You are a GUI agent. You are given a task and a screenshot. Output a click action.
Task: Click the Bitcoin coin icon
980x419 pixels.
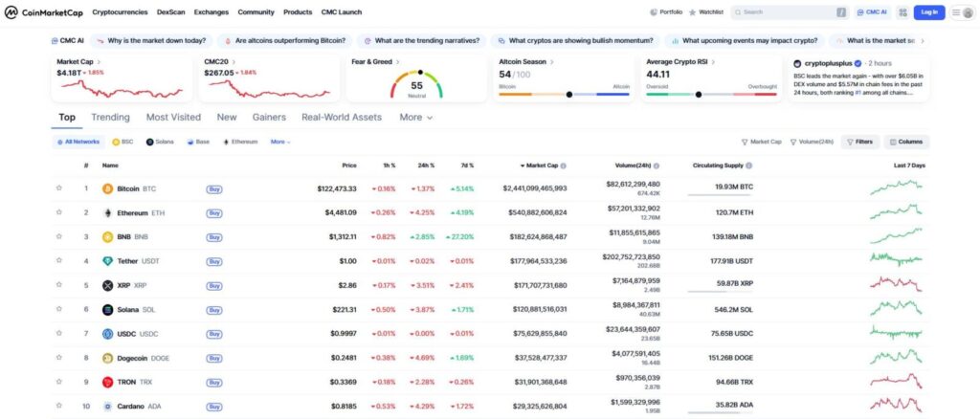(x=107, y=188)
